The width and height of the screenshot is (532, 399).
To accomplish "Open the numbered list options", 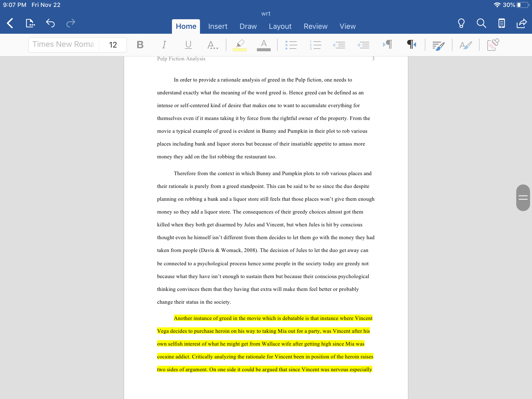I will pos(315,45).
